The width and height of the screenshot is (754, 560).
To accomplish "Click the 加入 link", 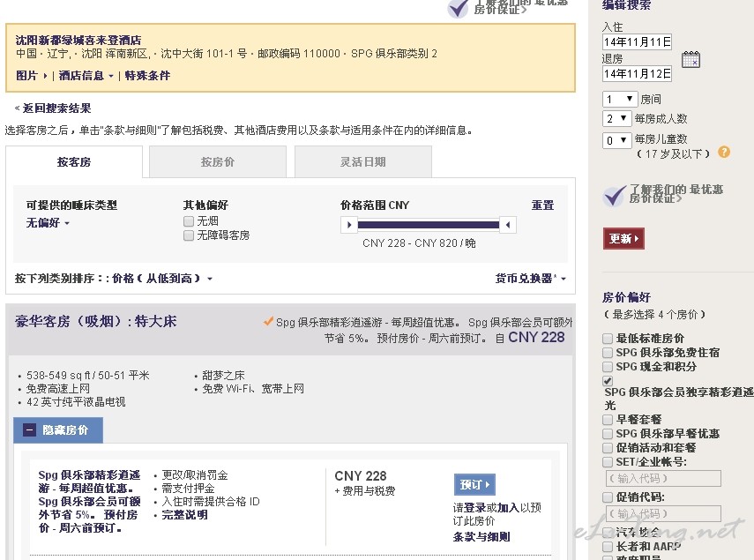I will 508,508.
